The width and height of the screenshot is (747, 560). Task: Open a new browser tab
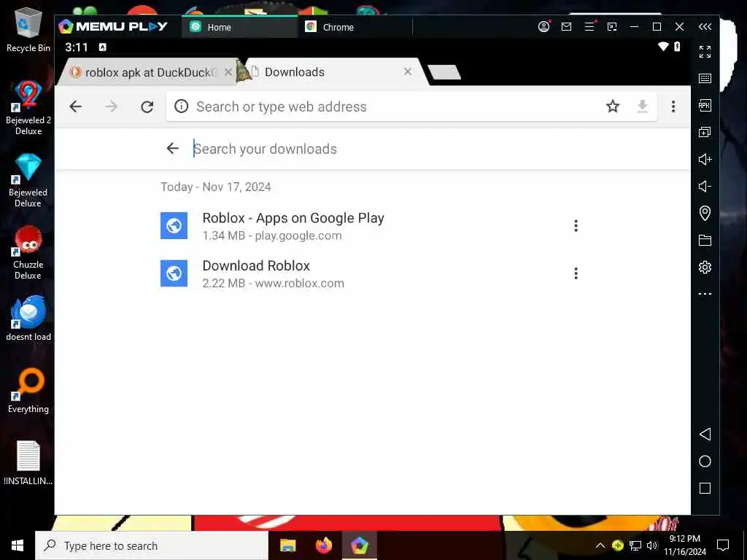click(x=444, y=72)
